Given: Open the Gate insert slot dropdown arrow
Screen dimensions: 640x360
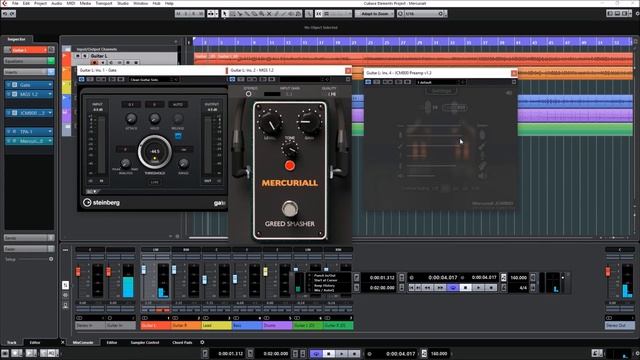Looking at the screenshot, I should click(x=50, y=84).
